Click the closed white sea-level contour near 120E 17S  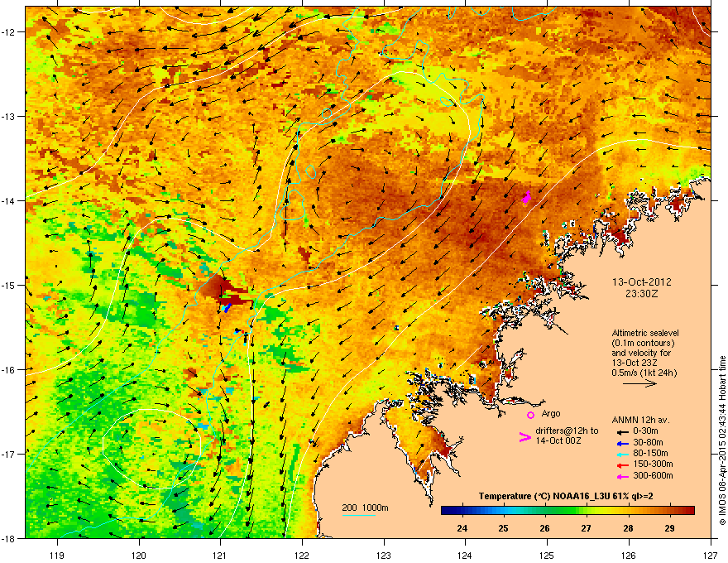click(x=151, y=449)
